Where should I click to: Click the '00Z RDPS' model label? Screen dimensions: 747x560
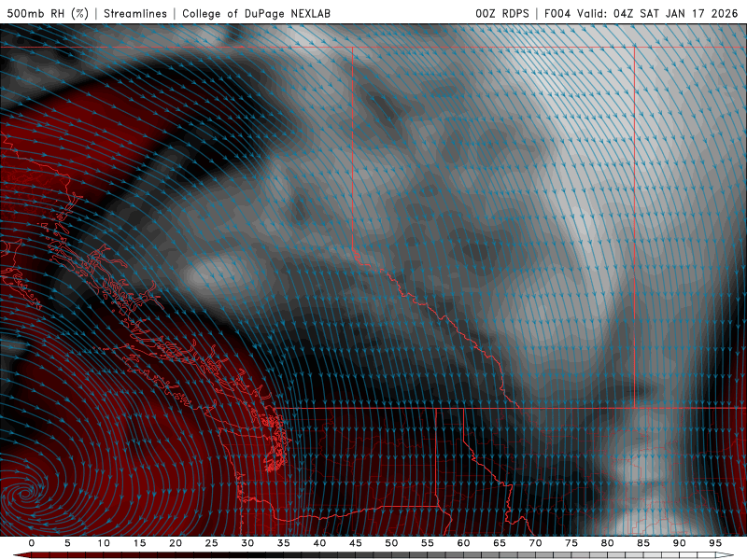coord(502,13)
